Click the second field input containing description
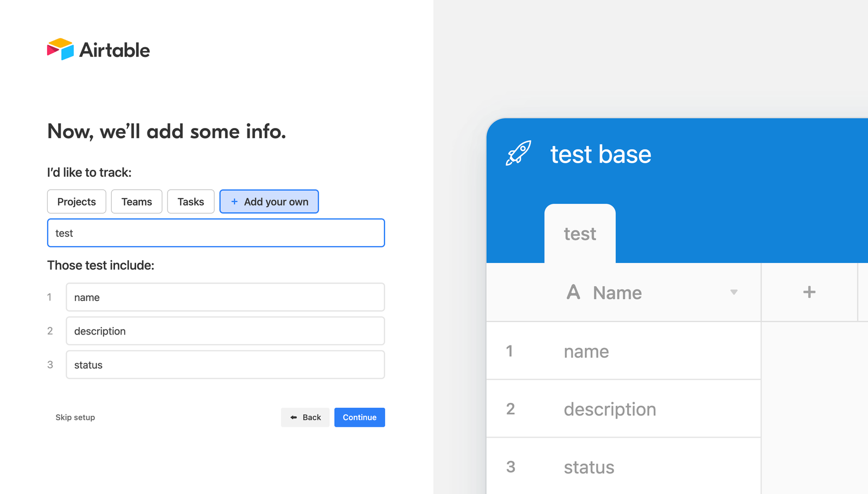Image resolution: width=868 pixels, height=494 pixels. click(225, 331)
